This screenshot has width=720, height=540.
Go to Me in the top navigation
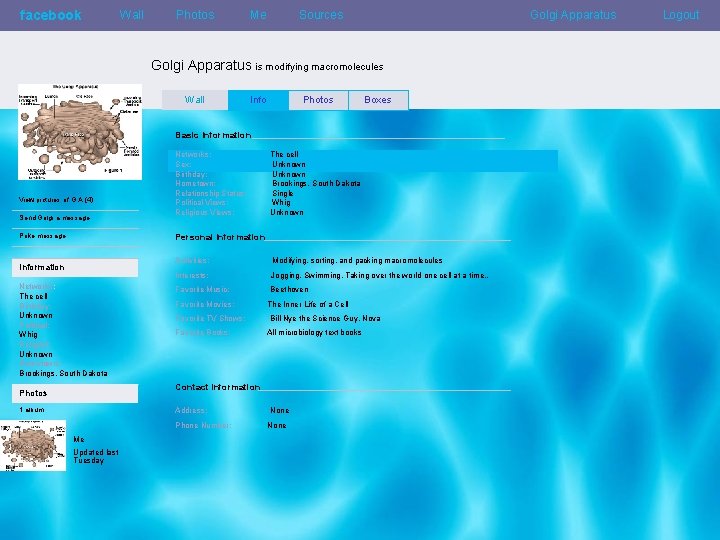coord(258,15)
